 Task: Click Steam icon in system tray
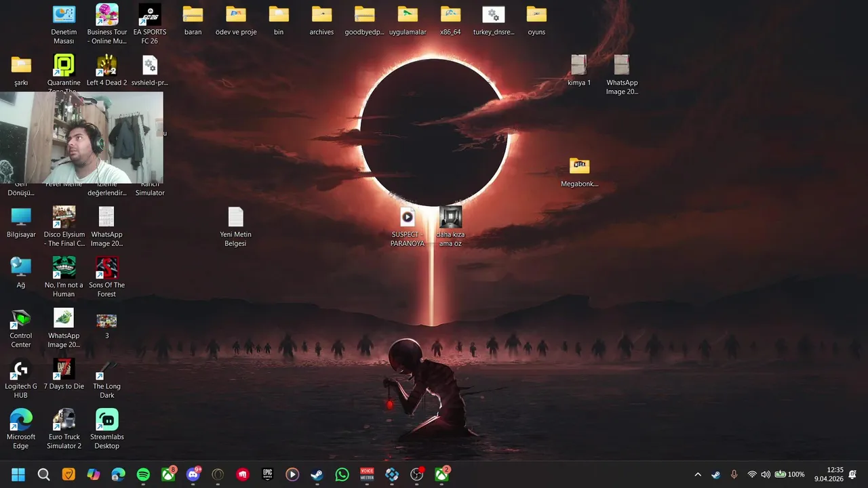716,474
